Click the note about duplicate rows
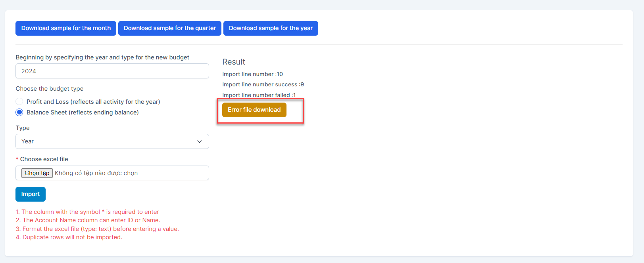 69,237
